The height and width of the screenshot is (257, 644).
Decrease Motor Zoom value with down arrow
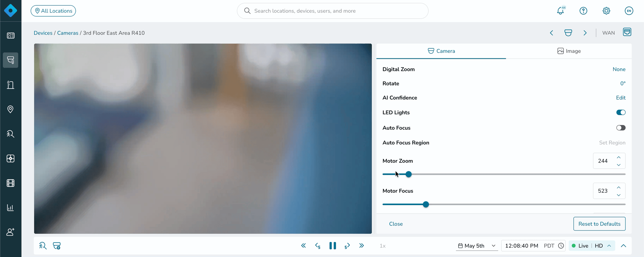click(x=619, y=165)
